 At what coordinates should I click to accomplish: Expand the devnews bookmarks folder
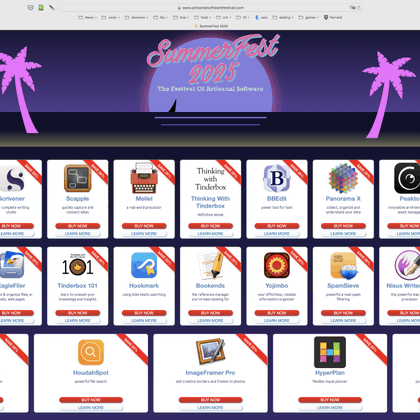(x=136, y=17)
